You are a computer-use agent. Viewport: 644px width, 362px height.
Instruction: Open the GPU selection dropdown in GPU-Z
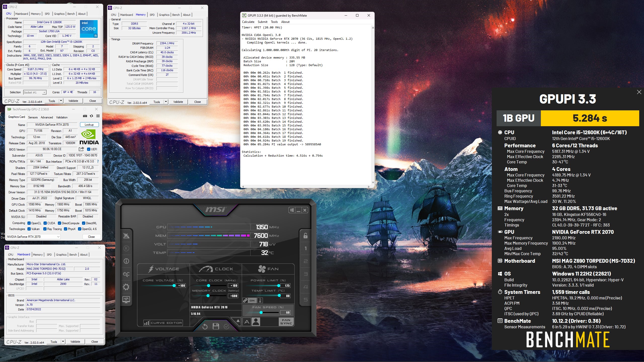coord(33,237)
